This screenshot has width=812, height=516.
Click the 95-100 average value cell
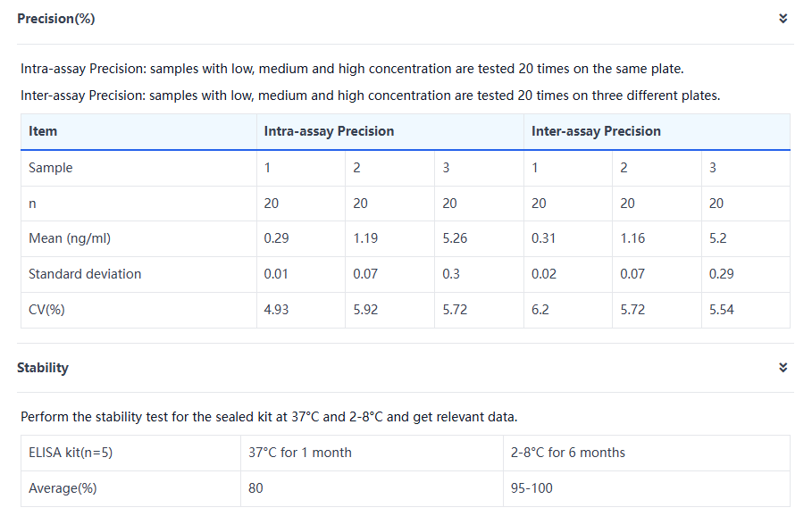coord(532,488)
